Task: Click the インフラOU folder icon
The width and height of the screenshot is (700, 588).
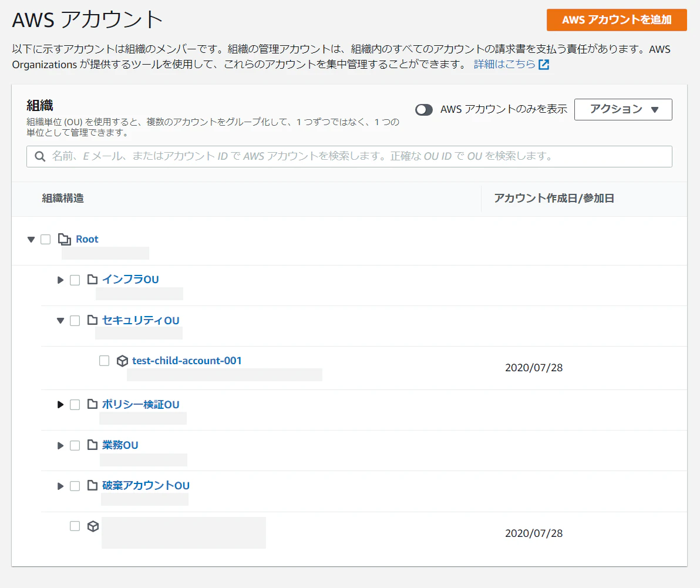Action: (x=92, y=280)
